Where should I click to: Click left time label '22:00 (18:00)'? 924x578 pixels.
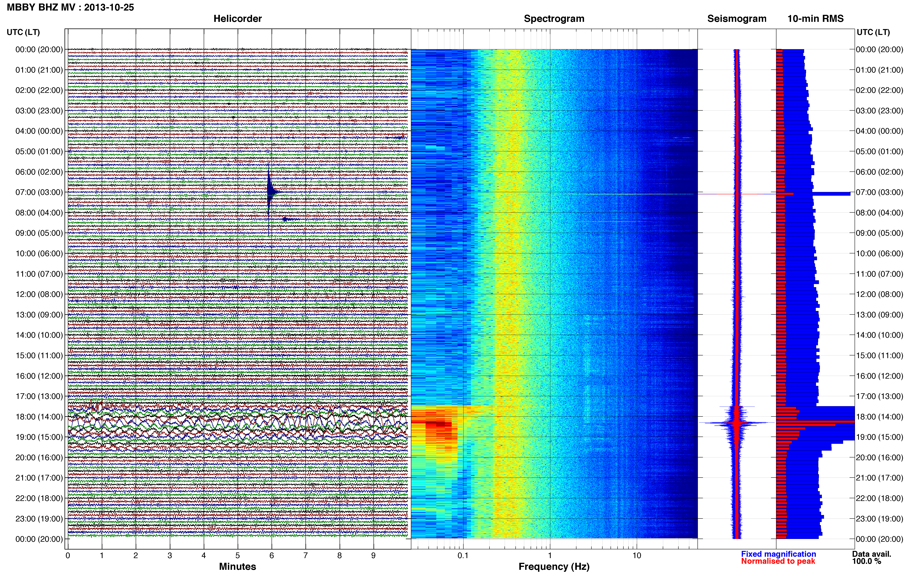[x=39, y=498]
